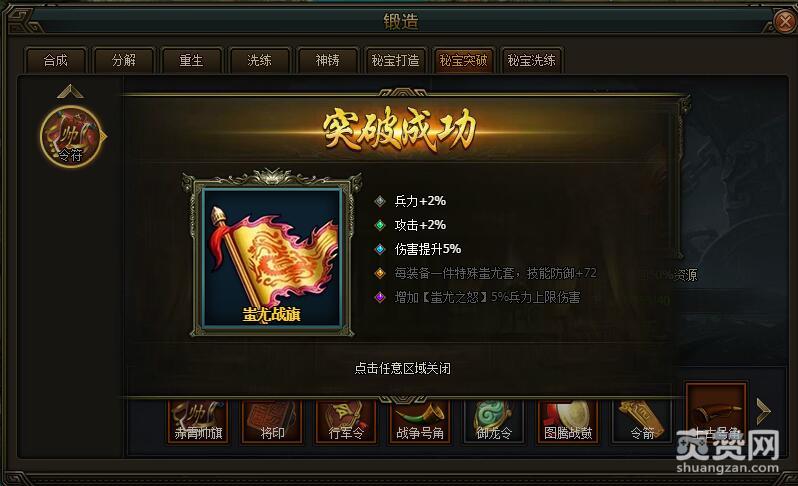
Task: Click the 点击任意区域关闭 text to dismiss
Action: coord(403,368)
